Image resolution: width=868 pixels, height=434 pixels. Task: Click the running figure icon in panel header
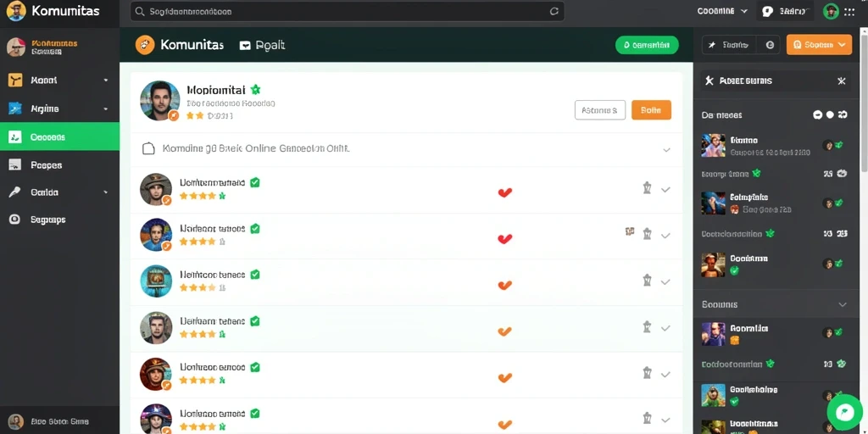(x=709, y=81)
